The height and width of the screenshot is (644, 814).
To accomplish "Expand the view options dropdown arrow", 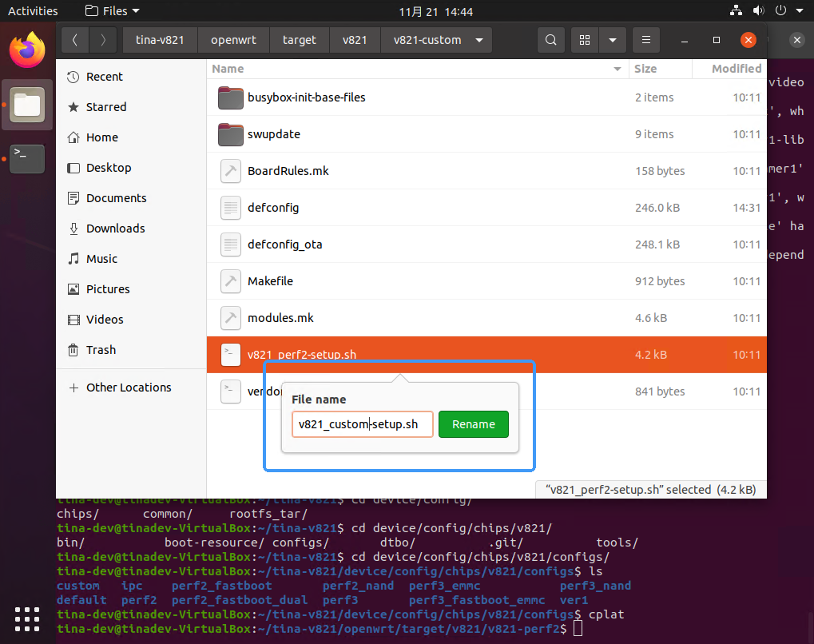I will pyautogui.click(x=612, y=40).
